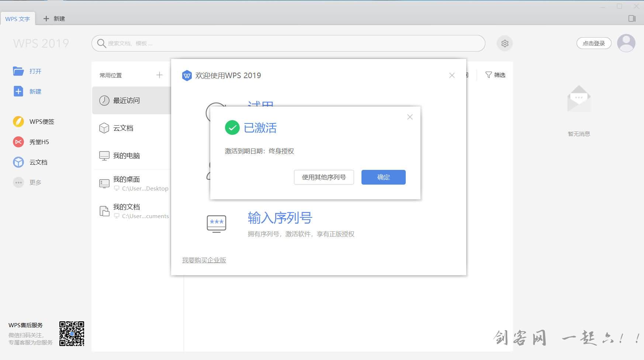Image resolution: width=644 pixels, height=360 pixels.
Task: Open the folder icon next to 打开
Action: point(18,71)
